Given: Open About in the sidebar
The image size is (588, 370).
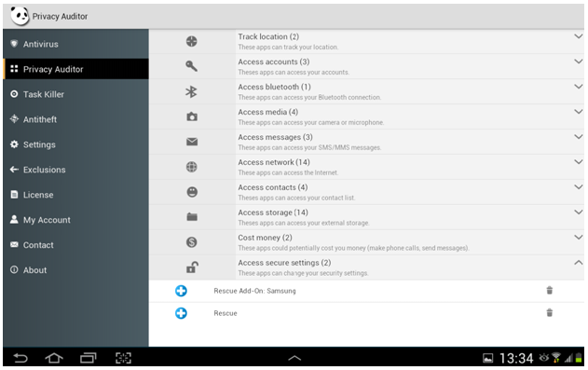Looking at the screenshot, I should (75, 270).
